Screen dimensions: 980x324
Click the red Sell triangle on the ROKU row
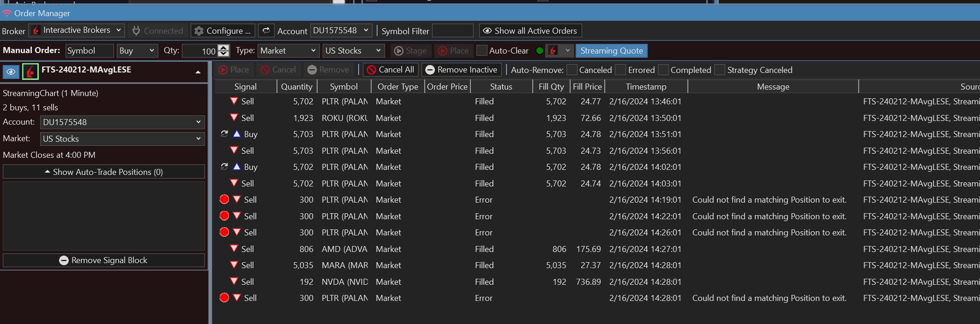234,117
